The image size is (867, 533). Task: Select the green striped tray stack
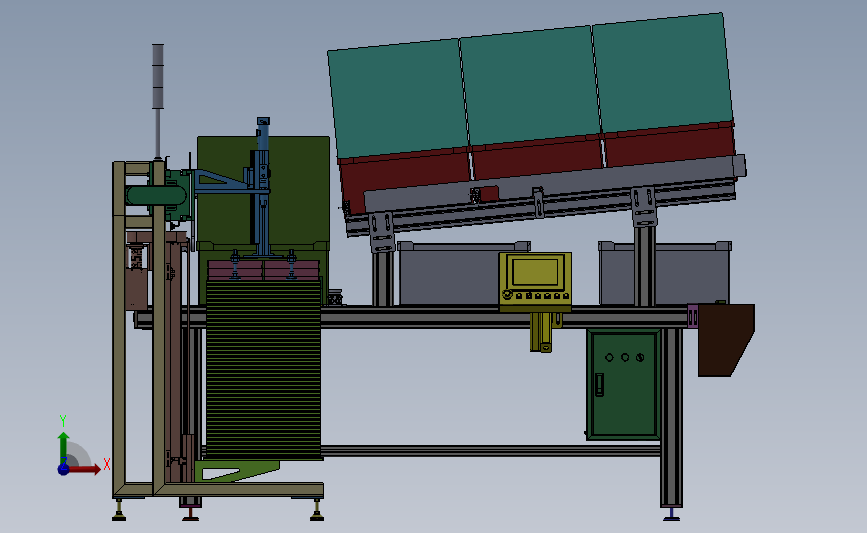point(264,369)
